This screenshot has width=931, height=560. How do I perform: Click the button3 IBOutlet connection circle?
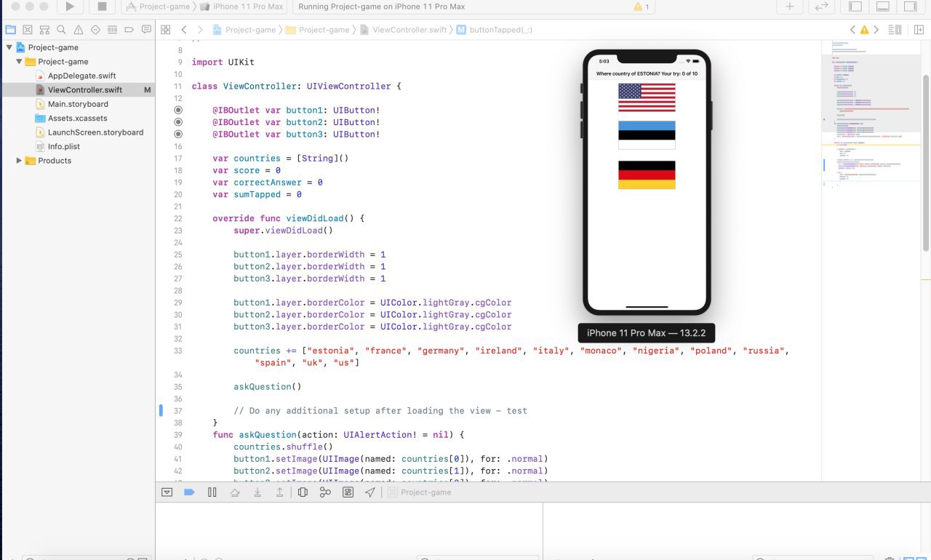pos(178,135)
